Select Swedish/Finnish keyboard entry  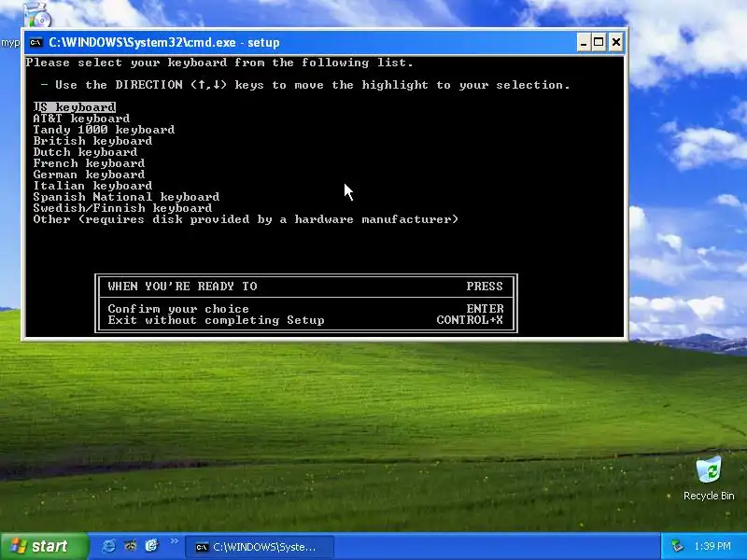[122, 208]
